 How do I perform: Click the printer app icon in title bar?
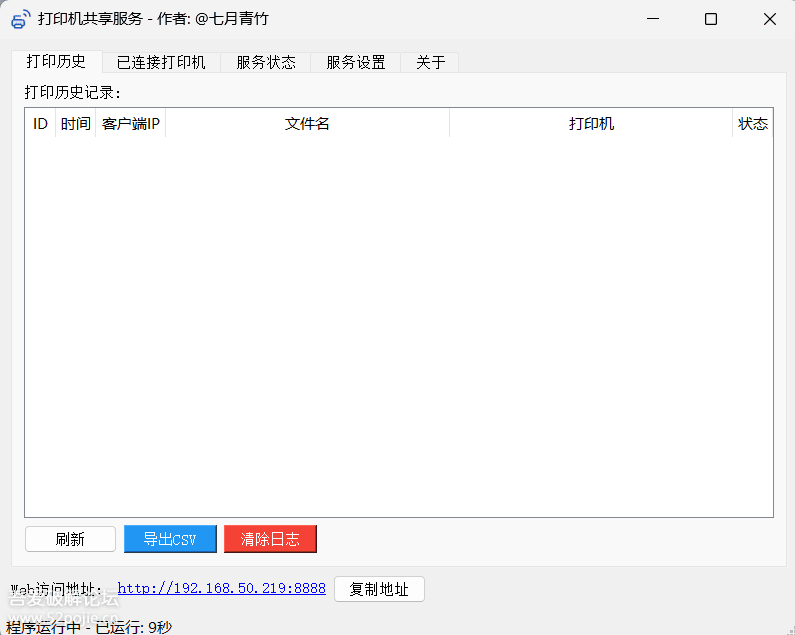click(20, 19)
